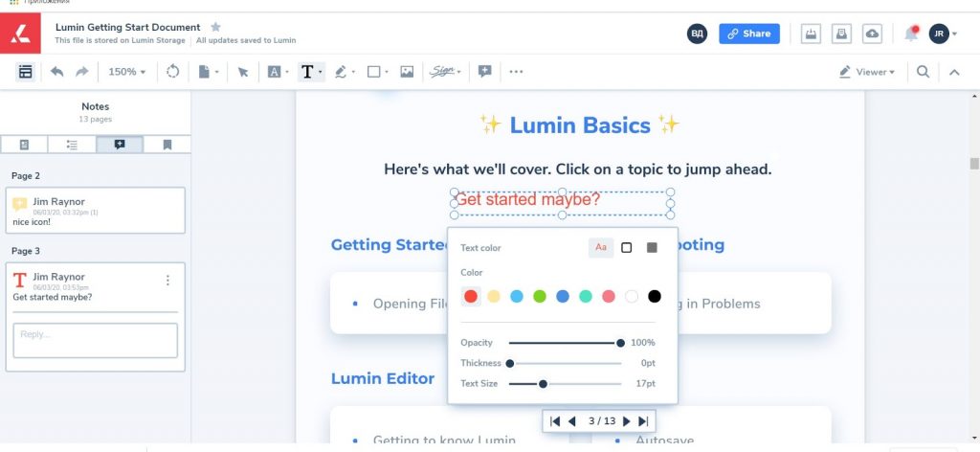
Task: Redo the last action
Action: tap(82, 72)
